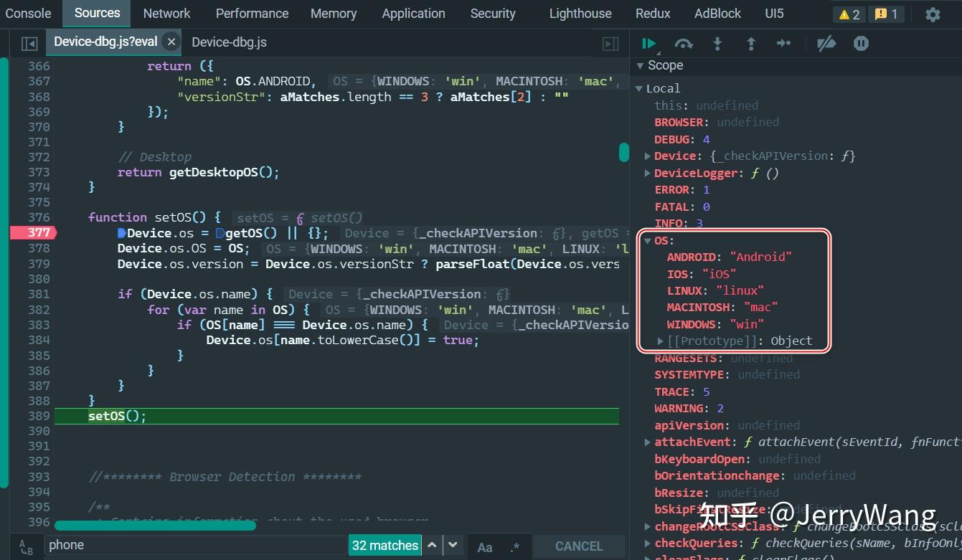Select the IOS: "iOS" property
962x560 pixels.
701,274
